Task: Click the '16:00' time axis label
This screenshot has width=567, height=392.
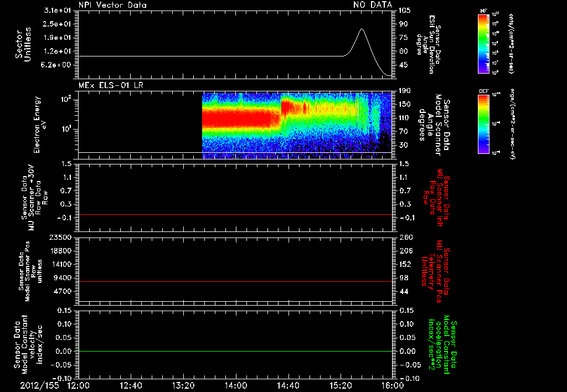Action: tap(393, 385)
